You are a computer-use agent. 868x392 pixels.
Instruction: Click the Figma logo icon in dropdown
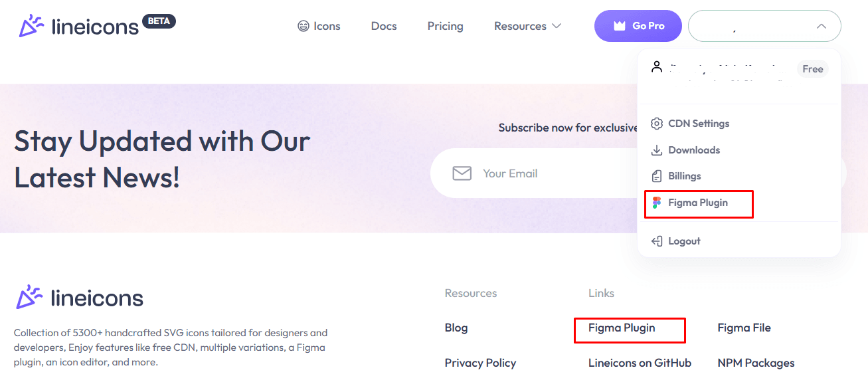[x=657, y=203]
